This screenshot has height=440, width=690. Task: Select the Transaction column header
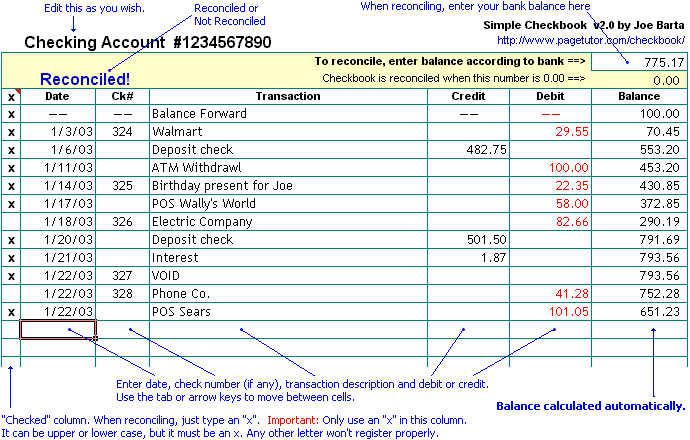288,96
